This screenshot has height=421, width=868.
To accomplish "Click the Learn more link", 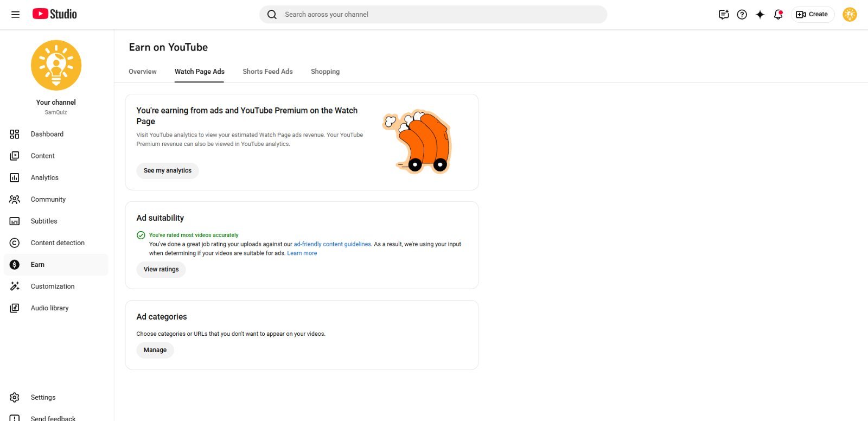I will (x=302, y=253).
